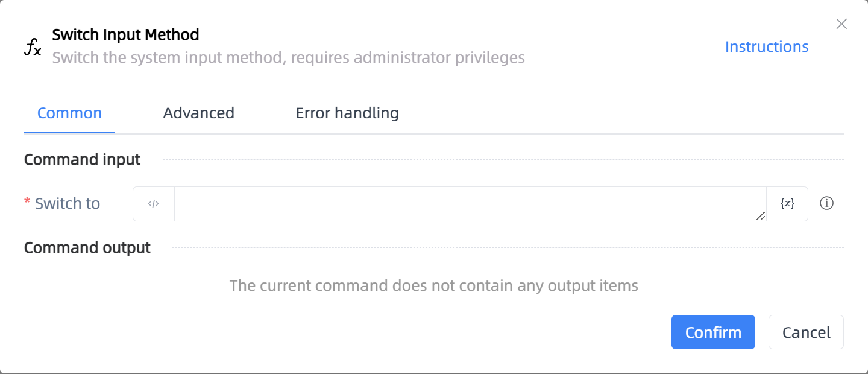Click the fx function icon
868x374 pixels.
coord(33,47)
